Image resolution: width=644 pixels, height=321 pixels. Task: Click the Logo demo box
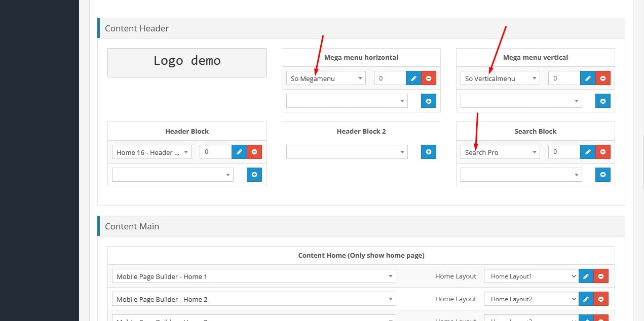click(187, 63)
